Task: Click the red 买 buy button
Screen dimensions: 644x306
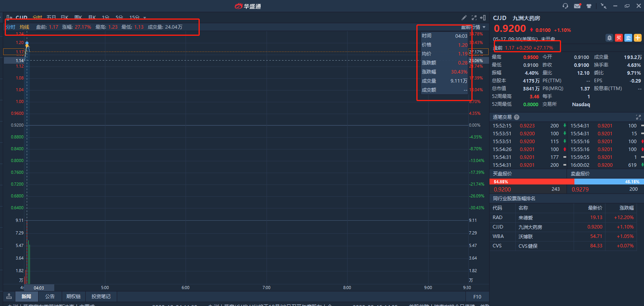Action: (619, 38)
